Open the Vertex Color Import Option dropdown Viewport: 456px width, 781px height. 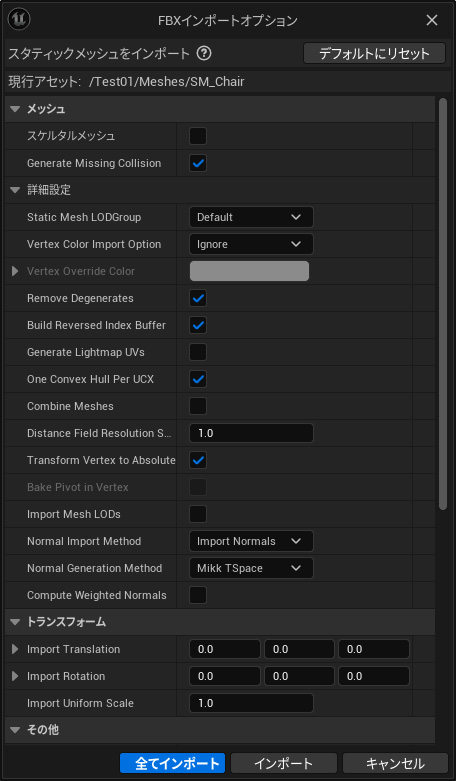coord(251,244)
